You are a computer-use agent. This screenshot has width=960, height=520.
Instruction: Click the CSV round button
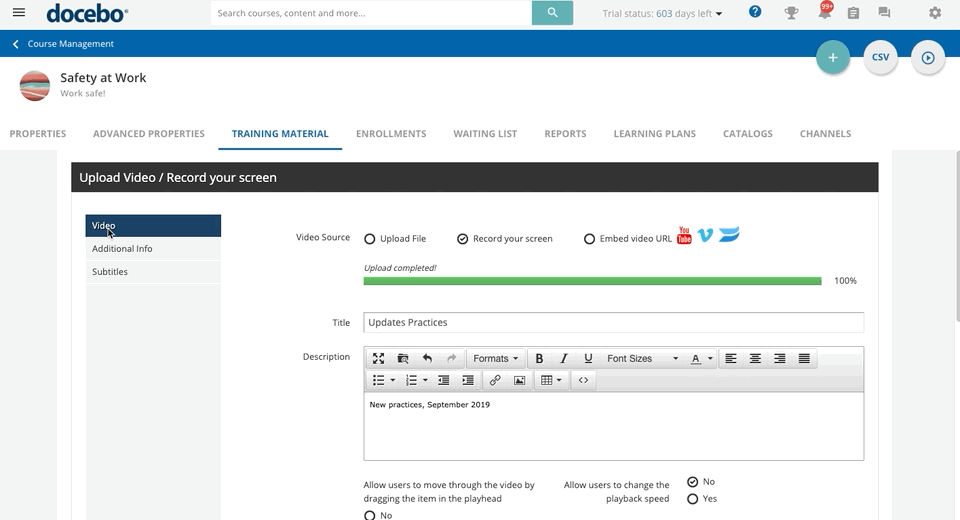[880, 58]
